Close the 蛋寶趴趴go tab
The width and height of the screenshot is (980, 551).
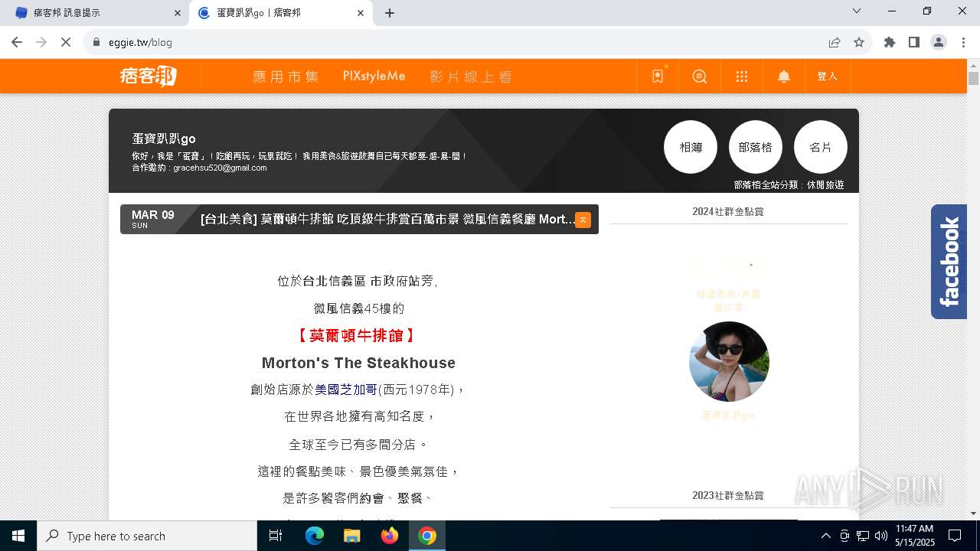point(361,13)
